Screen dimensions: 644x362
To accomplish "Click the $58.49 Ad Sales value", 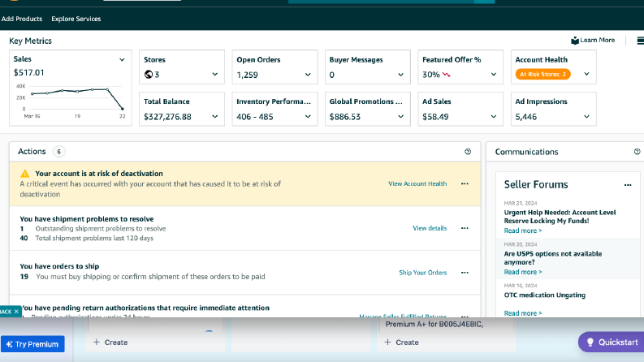I will coord(435,117).
